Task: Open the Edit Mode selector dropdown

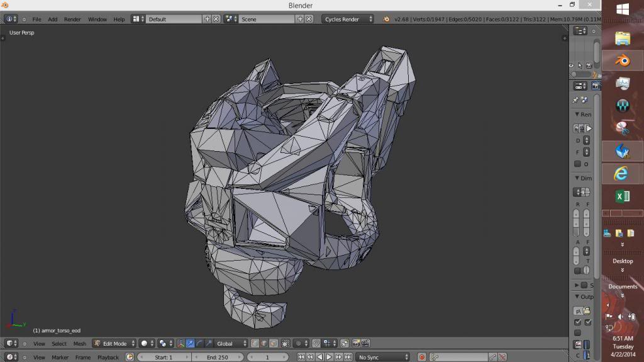Action: coord(114,344)
